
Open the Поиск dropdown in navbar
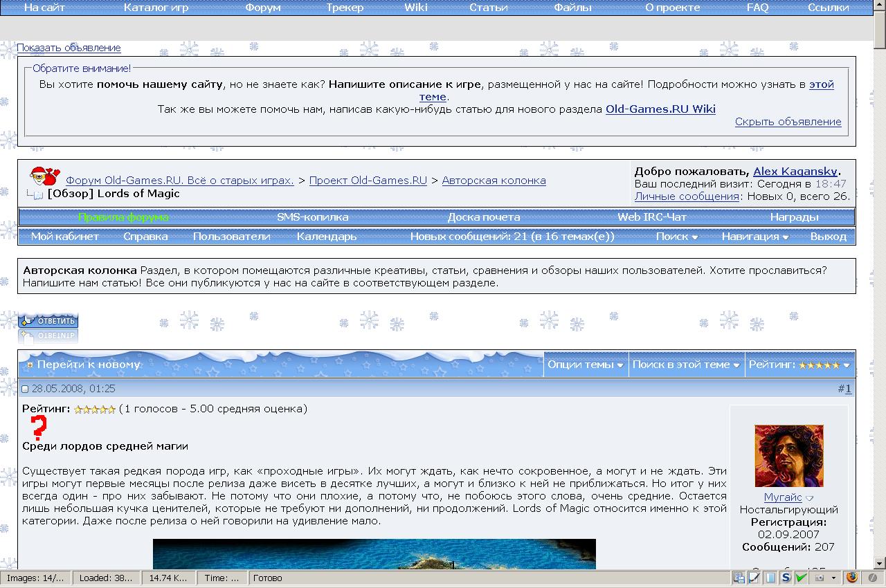tap(676, 237)
